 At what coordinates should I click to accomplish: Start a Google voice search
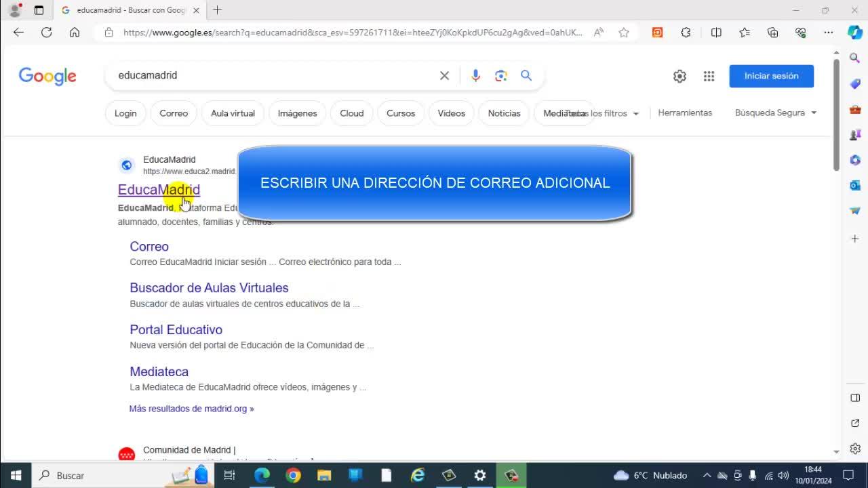pos(475,75)
